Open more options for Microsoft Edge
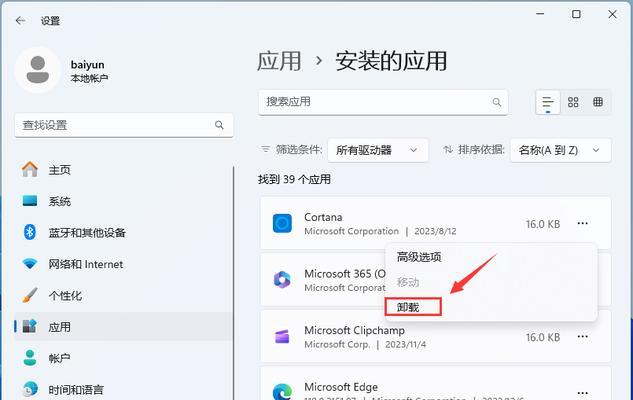The width and height of the screenshot is (633, 400). 582,393
